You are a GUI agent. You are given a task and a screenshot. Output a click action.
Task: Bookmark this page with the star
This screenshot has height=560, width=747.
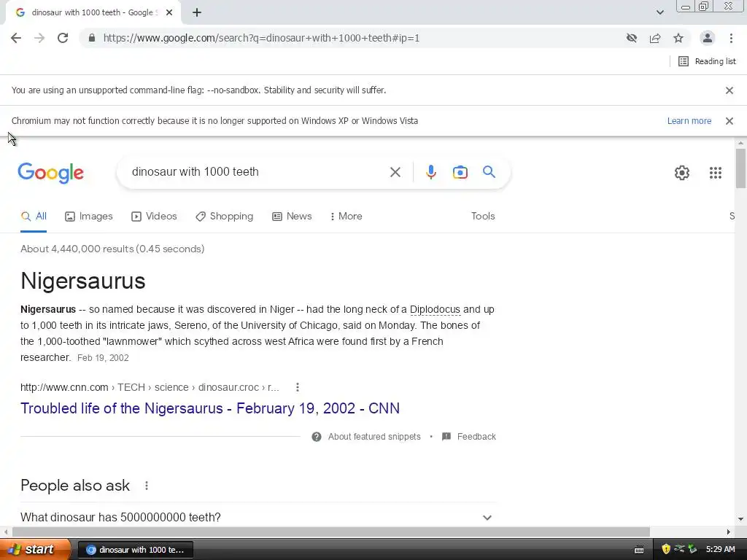678,38
